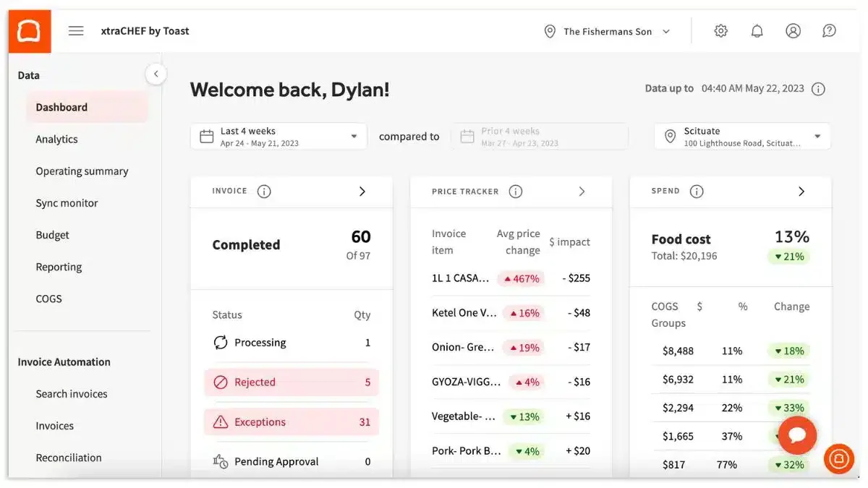Screen dimensions: 868x488
Task: Open the help chat question icon
Action: point(830,31)
